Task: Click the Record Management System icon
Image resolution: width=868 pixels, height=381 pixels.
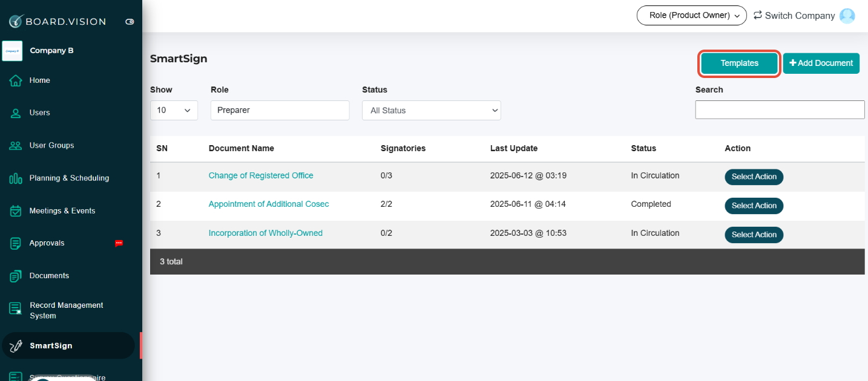Action: tap(16, 308)
